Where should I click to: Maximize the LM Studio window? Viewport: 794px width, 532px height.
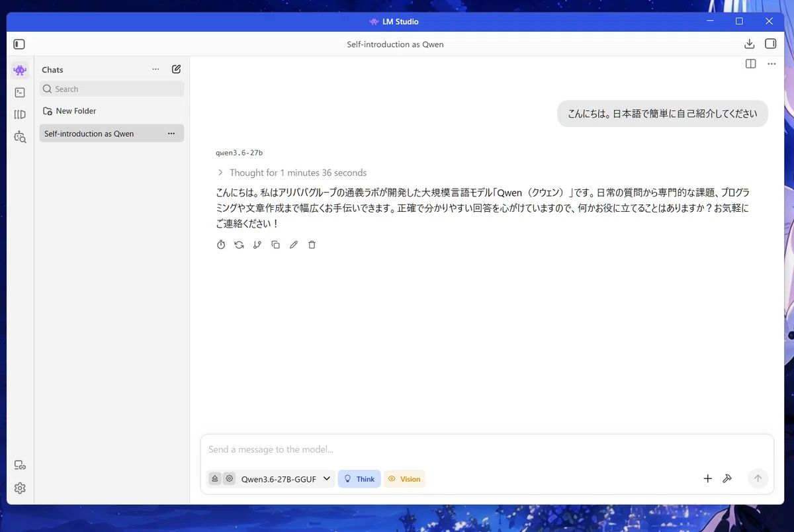[x=739, y=21]
